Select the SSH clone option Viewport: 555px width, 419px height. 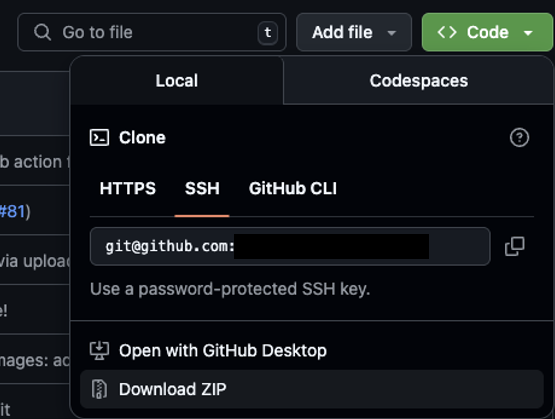202,188
